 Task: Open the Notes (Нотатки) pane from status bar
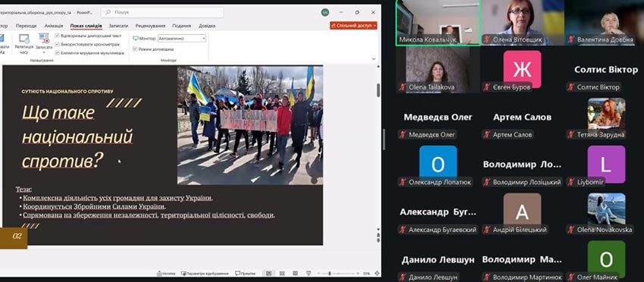click(166, 274)
